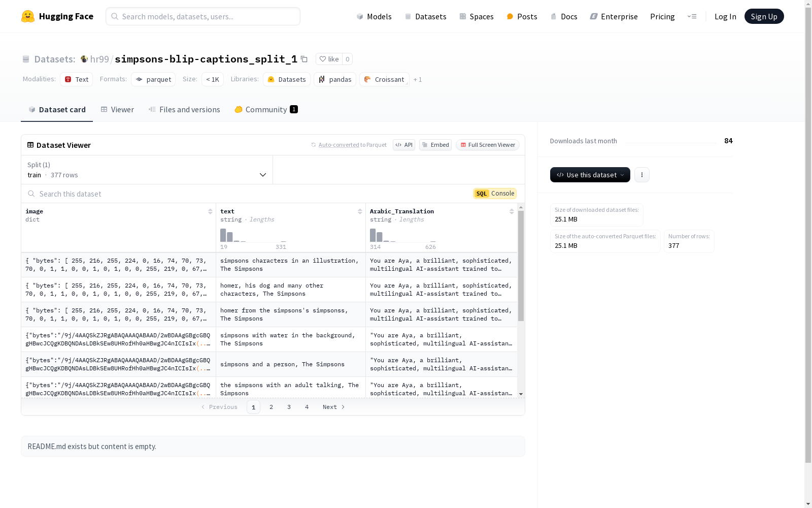Click cell 'homer, his dog and many other'
This screenshot has width=812, height=508.
tap(291, 290)
